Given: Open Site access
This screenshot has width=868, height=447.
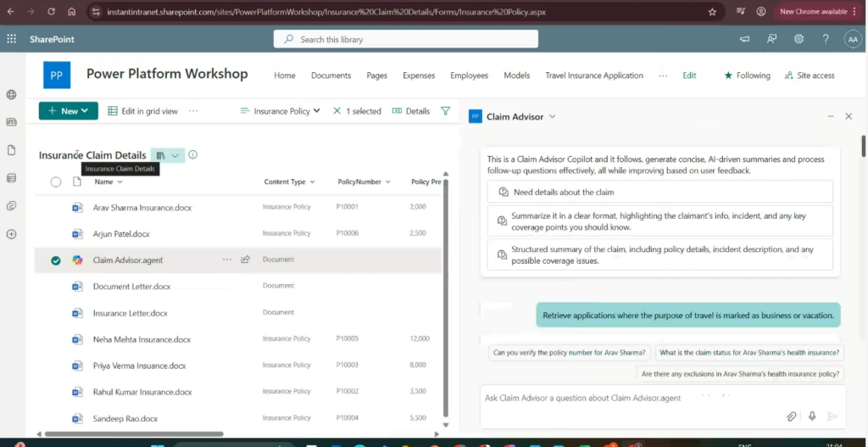Looking at the screenshot, I should (810, 75).
